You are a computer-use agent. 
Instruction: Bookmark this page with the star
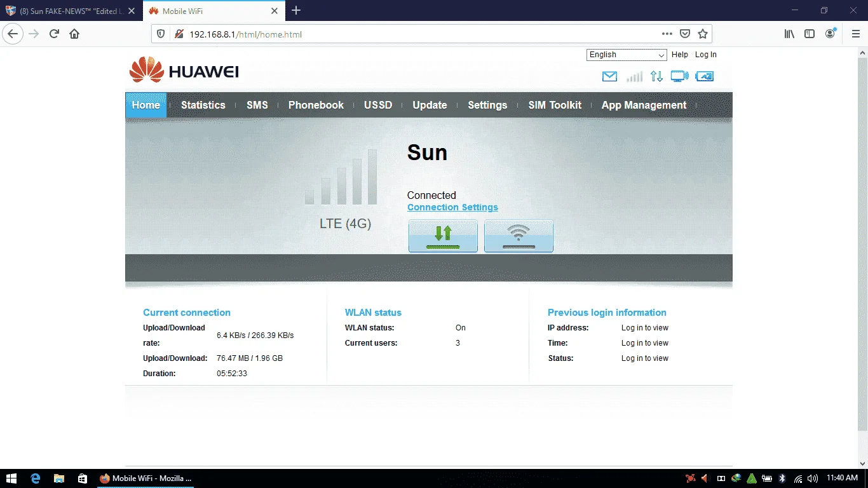703,34
